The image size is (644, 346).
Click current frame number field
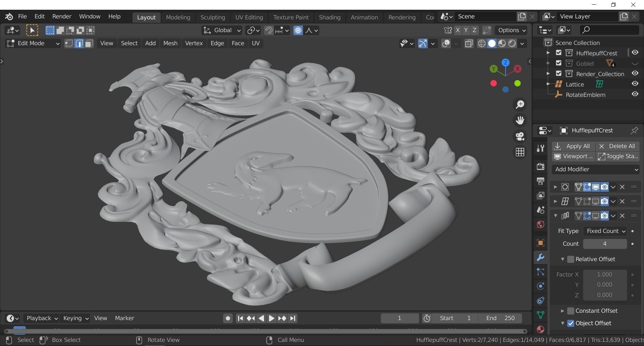(399, 318)
